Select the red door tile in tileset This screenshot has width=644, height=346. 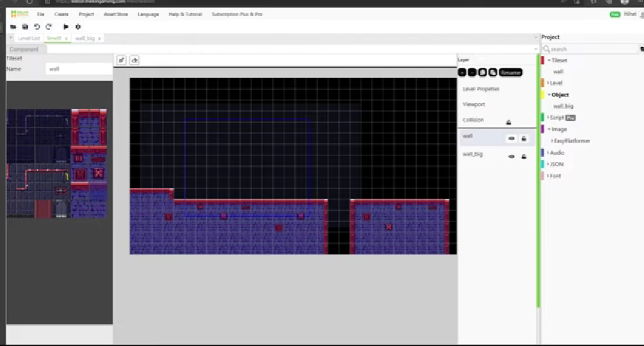pos(43,208)
